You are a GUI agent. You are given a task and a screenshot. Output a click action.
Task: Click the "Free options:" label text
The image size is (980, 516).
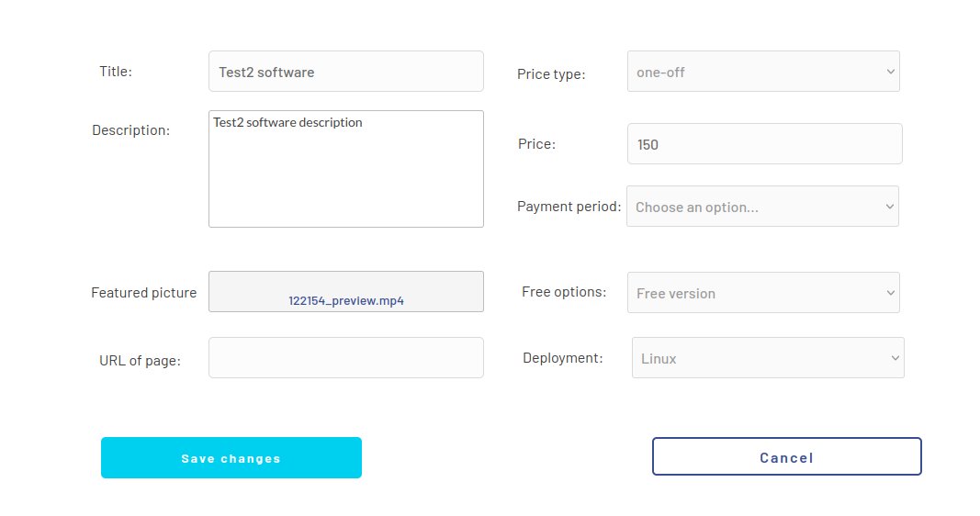tap(564, 292)
